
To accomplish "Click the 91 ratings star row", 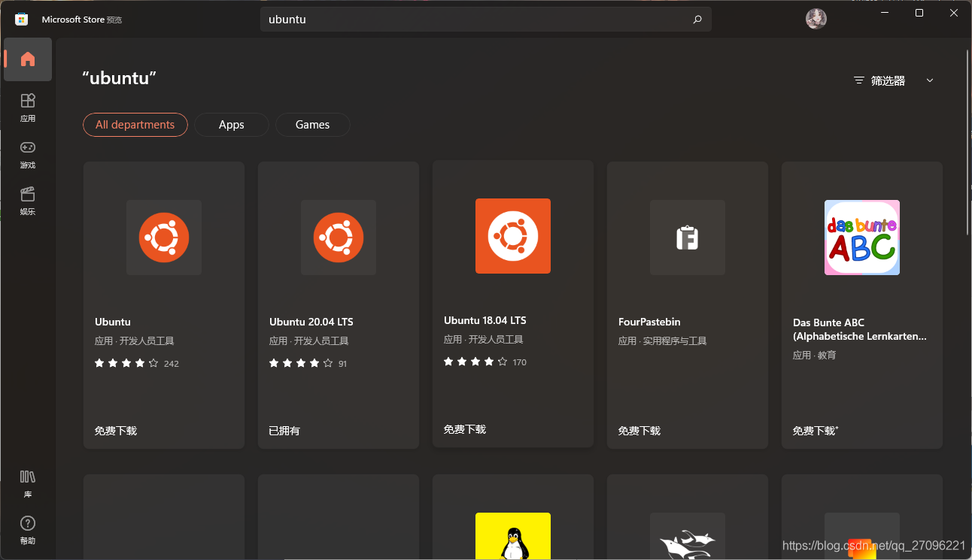I will 308,363.
